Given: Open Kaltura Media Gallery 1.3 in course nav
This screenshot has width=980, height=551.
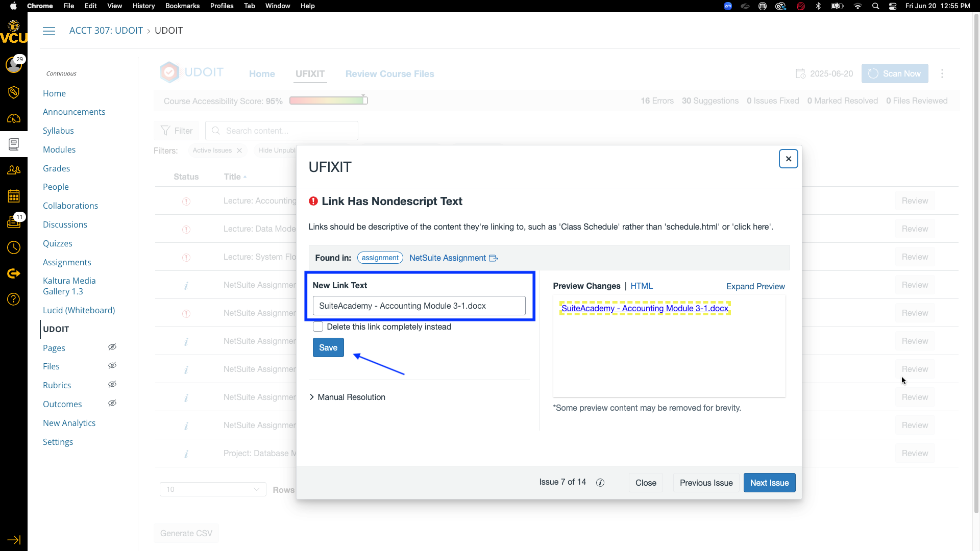Looking at the screenshot, I should [x=69, y=286].
